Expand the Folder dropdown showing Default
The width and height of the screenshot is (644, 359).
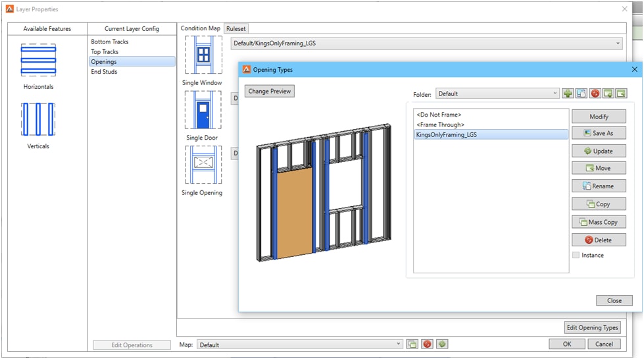point(496,94)
